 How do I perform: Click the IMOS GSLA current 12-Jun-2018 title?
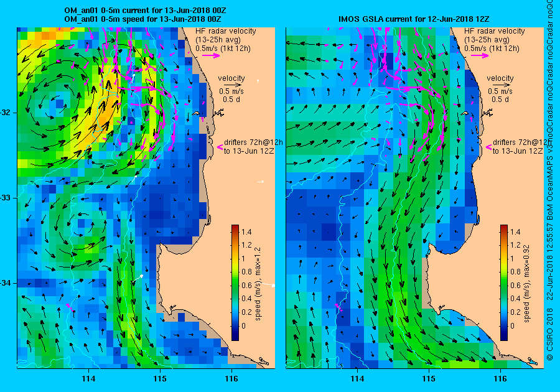414,19
